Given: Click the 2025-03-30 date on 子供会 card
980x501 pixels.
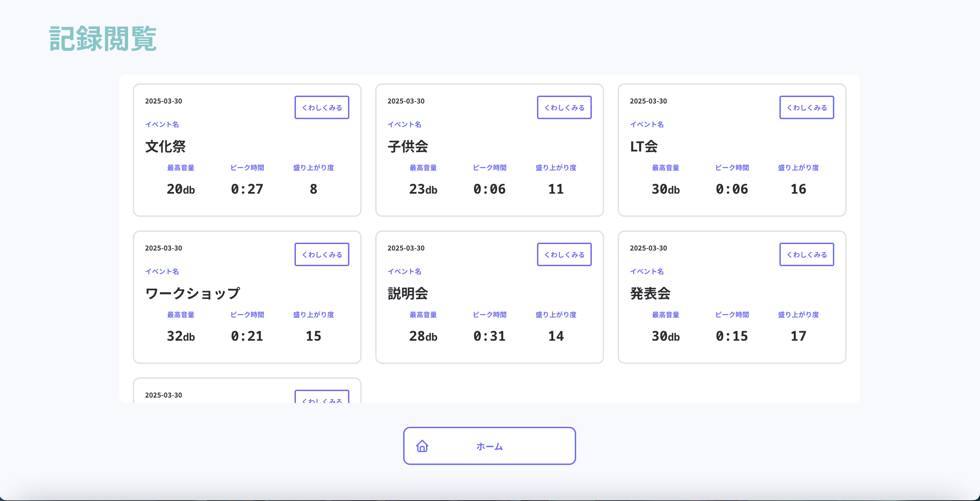Looking at the screenshot, I should (x=406, y=101).
